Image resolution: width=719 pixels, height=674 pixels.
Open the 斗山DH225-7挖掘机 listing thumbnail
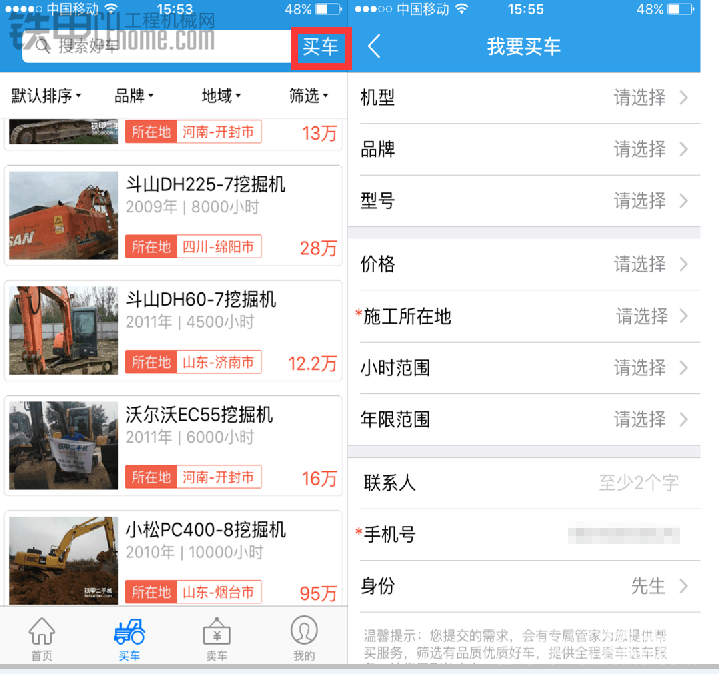coord(63,215)
